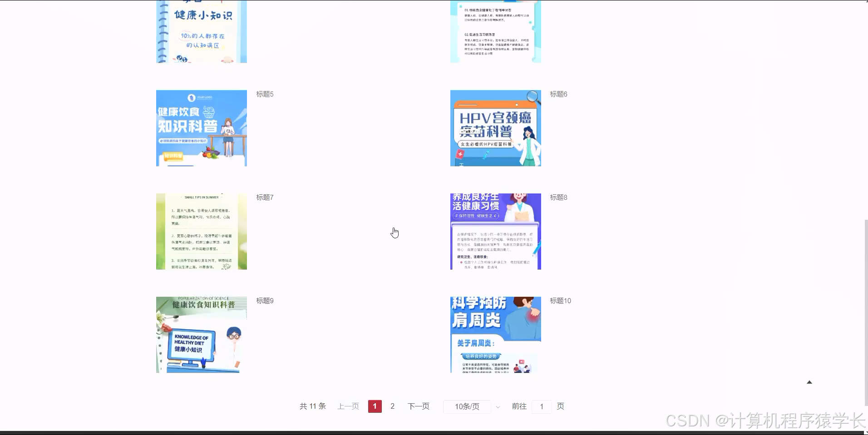Click the 上一页 previous page button
The image size is (868, 435).
pos(348,406)
